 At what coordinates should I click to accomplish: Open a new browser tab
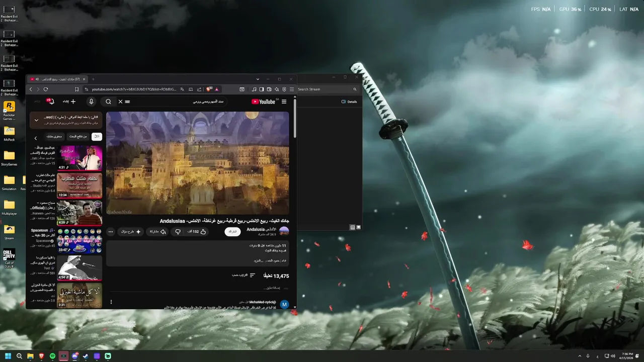pos(93,79)
